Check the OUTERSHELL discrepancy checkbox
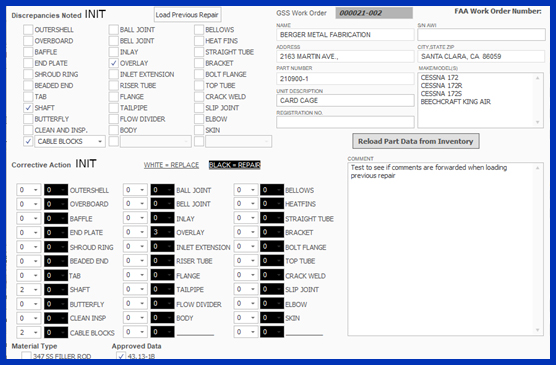 coord(28,29)
